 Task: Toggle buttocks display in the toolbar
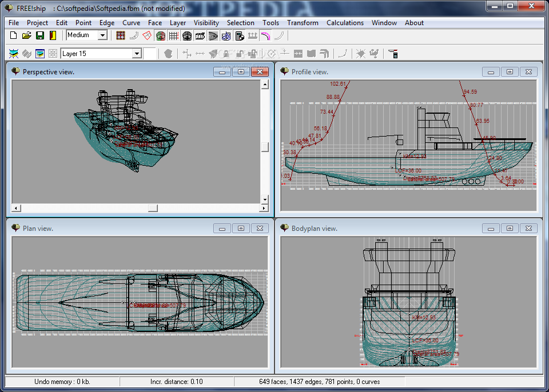click(200, 35)
